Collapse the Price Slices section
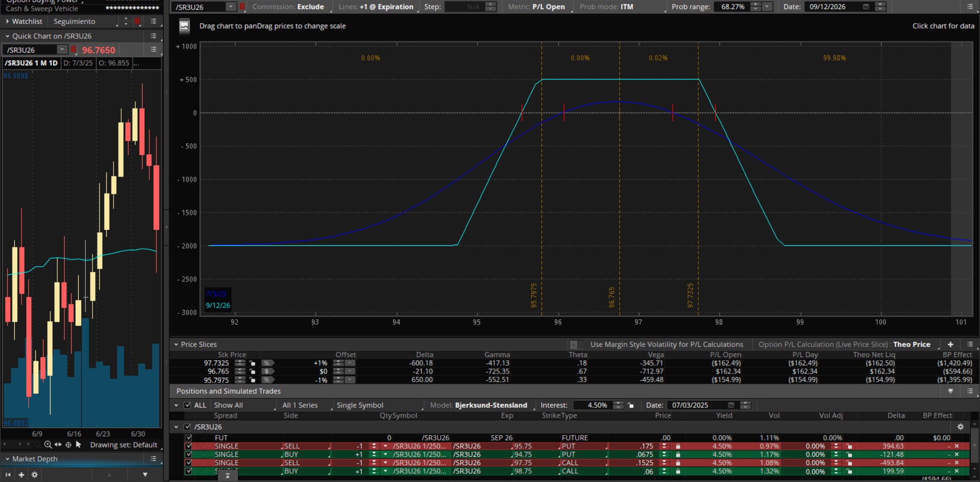 pyautogui.click(x=176, y=344)
